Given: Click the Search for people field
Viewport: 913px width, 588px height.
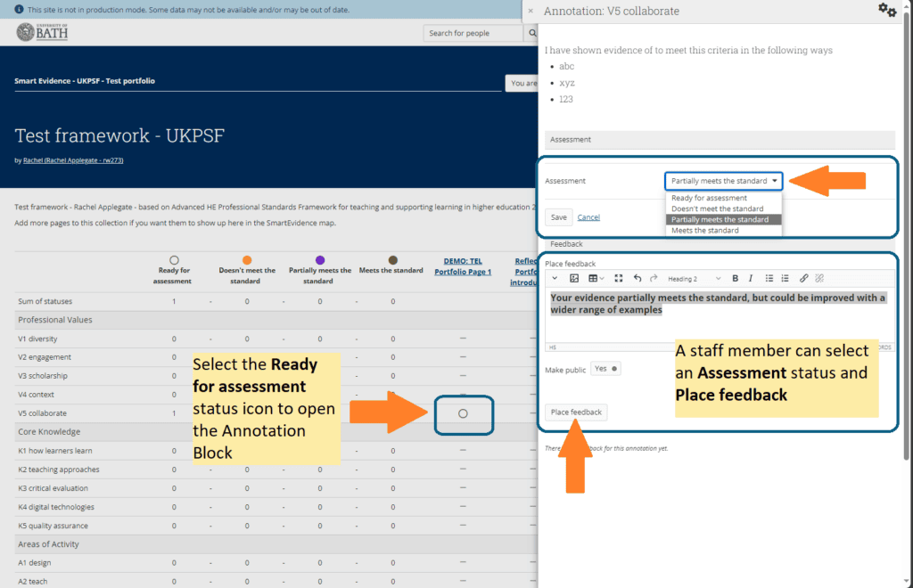Looking at the screenshot, I should tap(473, 33).
